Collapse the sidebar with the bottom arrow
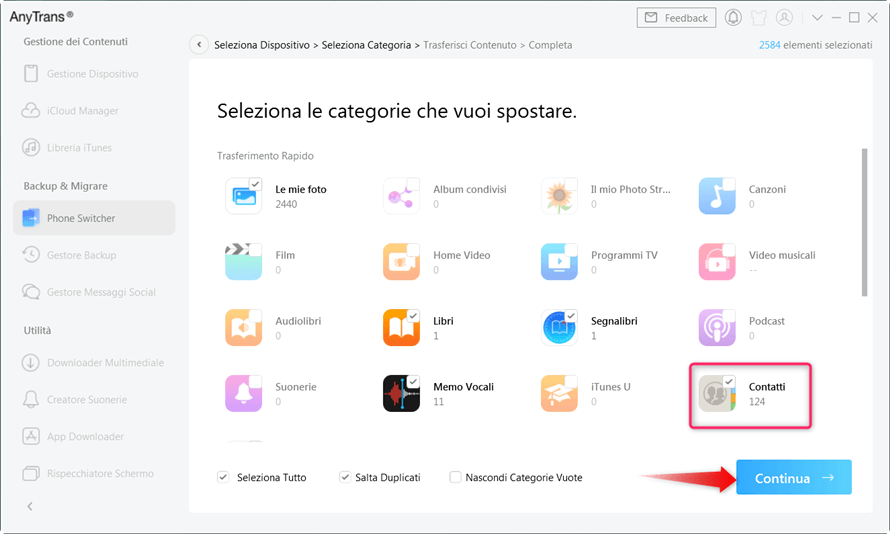890x534 pixels. click(x=30, y=506)
